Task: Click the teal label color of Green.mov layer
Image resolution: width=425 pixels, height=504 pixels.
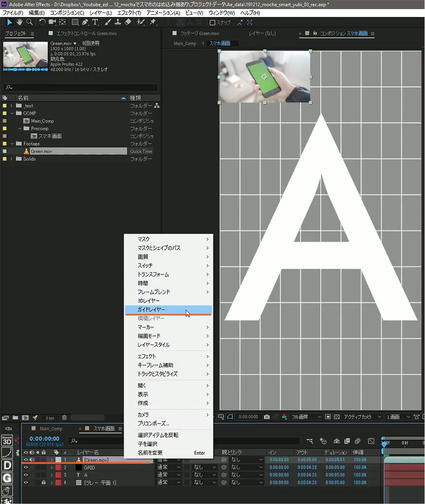Action: coord(58,460)
